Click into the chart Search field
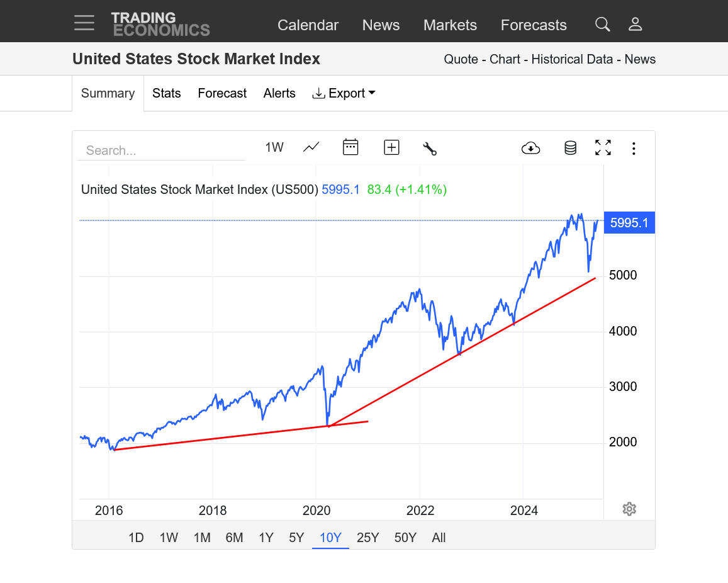Image resolution: width=728 pixels, height=583 pixels. coord(161,150)
